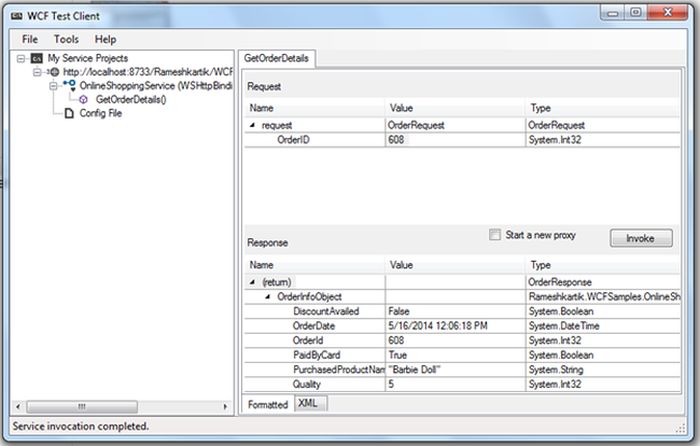Click the OrderResponse type cell
700x446 pixels.
(603, 282)
